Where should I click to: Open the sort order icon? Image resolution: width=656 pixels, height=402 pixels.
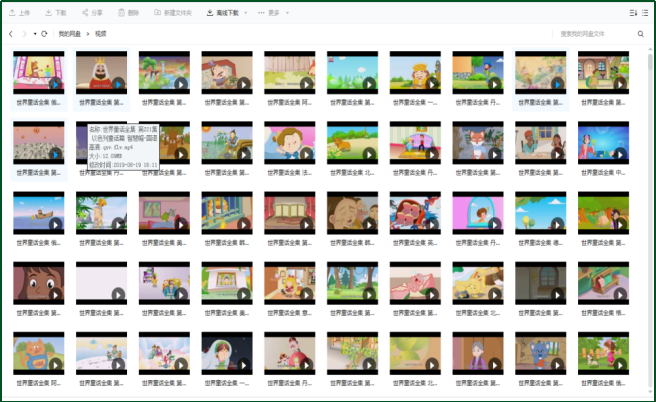click(x=633, y=13)
